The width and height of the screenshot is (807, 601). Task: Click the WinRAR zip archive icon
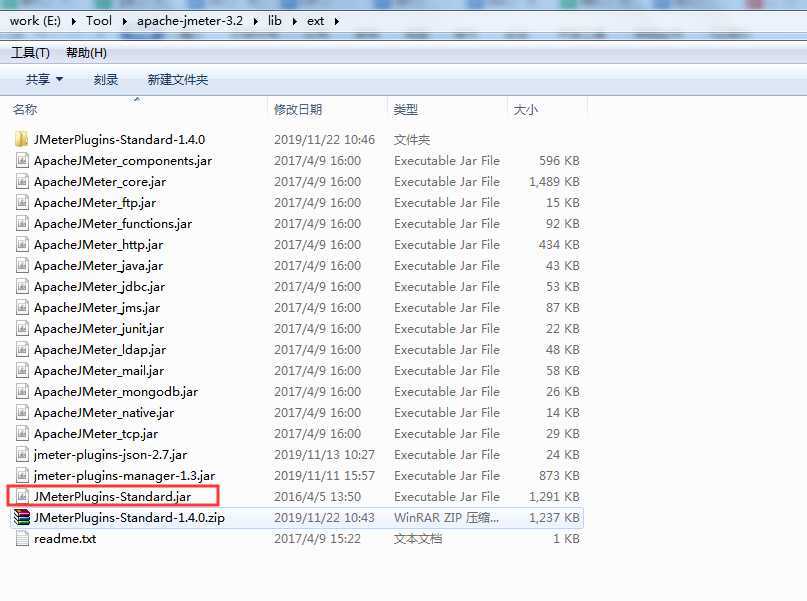(22, 518)
